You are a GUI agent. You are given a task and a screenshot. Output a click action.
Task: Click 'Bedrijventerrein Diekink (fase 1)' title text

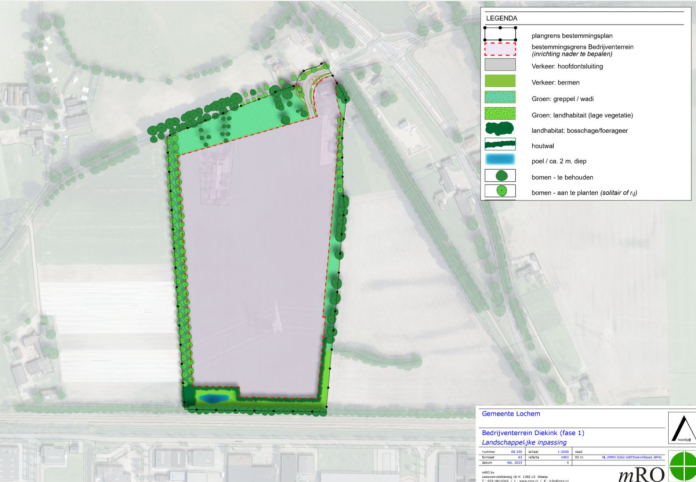click(x=533, y=433)
